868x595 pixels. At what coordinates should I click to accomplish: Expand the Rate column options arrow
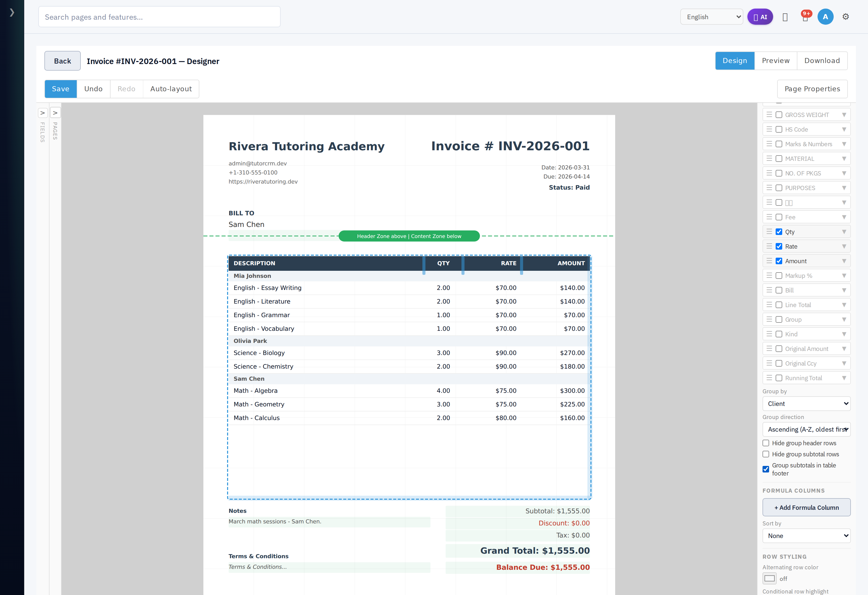(844, 246)
